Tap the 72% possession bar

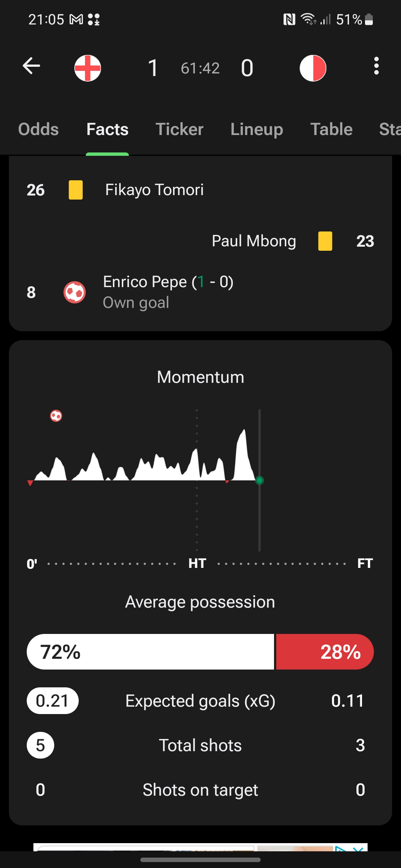(x=150, y=652)
